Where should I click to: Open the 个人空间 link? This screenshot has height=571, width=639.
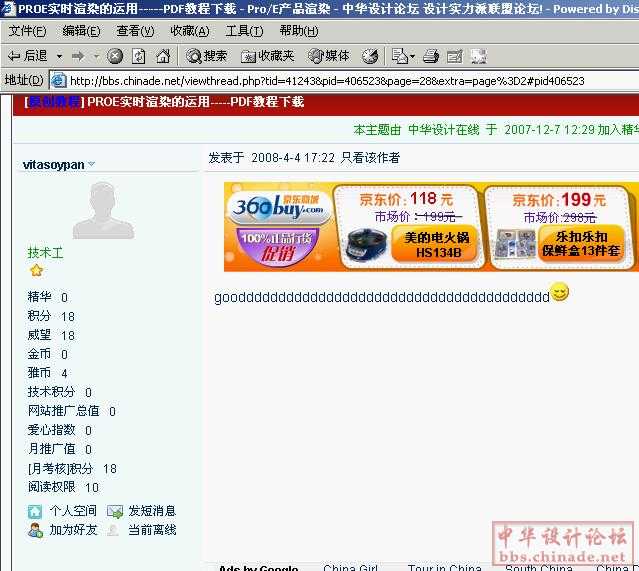(73, 511)
